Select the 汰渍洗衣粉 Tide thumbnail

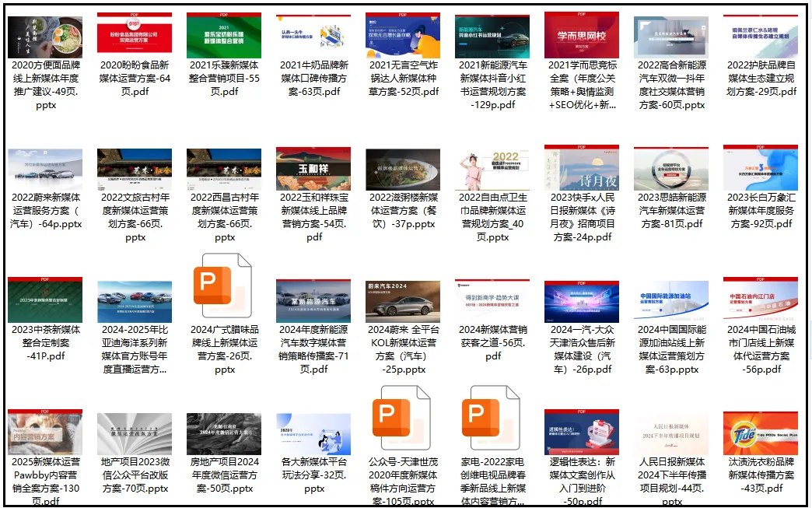pyautogui.click(x=761, y=433)
